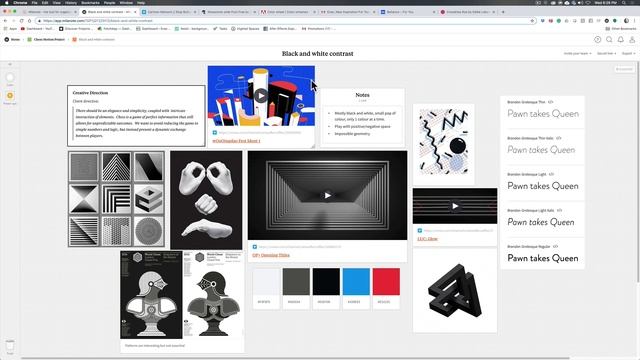Play the black tunnel video
The image size is (640, 360).
pyautogui.click(x=327, y=196)
